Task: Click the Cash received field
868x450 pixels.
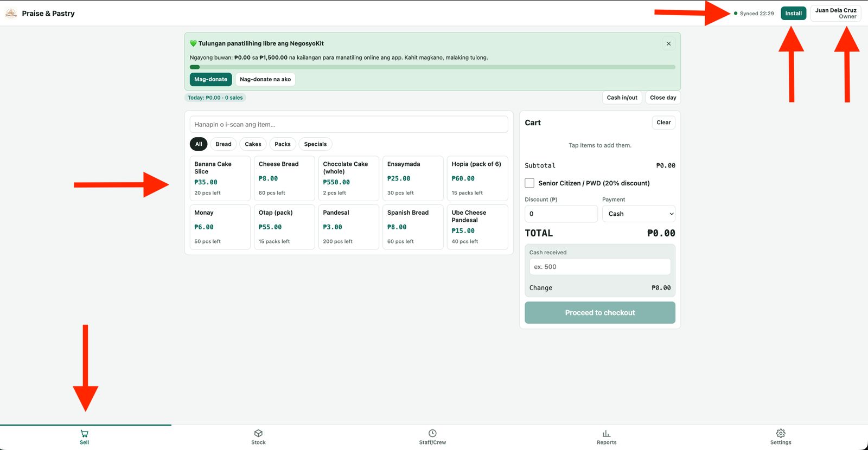Action: tap(600, 267)
